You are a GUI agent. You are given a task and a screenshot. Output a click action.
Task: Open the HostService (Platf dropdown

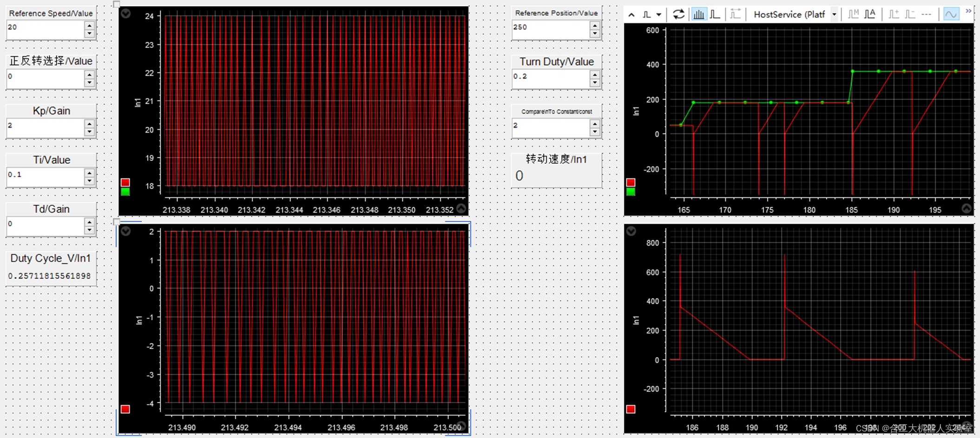(834, 15)
